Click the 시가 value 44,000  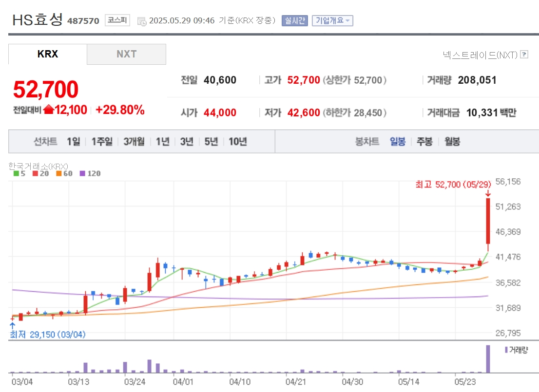coord(220,112)
